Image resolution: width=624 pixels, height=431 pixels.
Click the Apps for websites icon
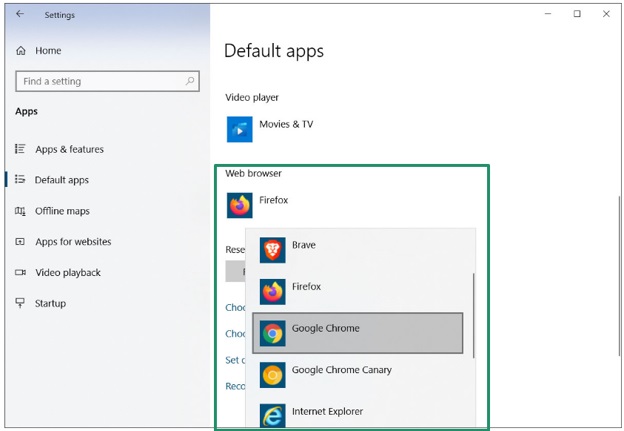click(x=20, y=242)
